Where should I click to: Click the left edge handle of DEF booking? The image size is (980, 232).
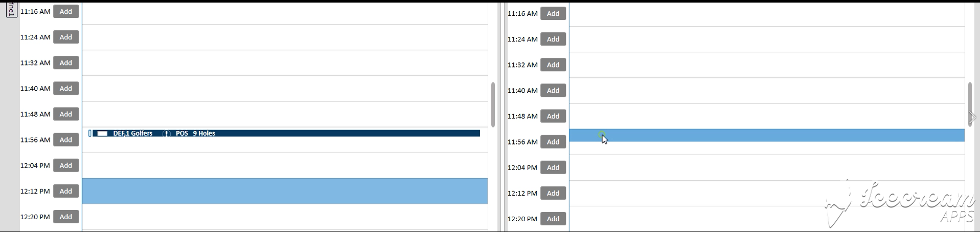[90, 133]
